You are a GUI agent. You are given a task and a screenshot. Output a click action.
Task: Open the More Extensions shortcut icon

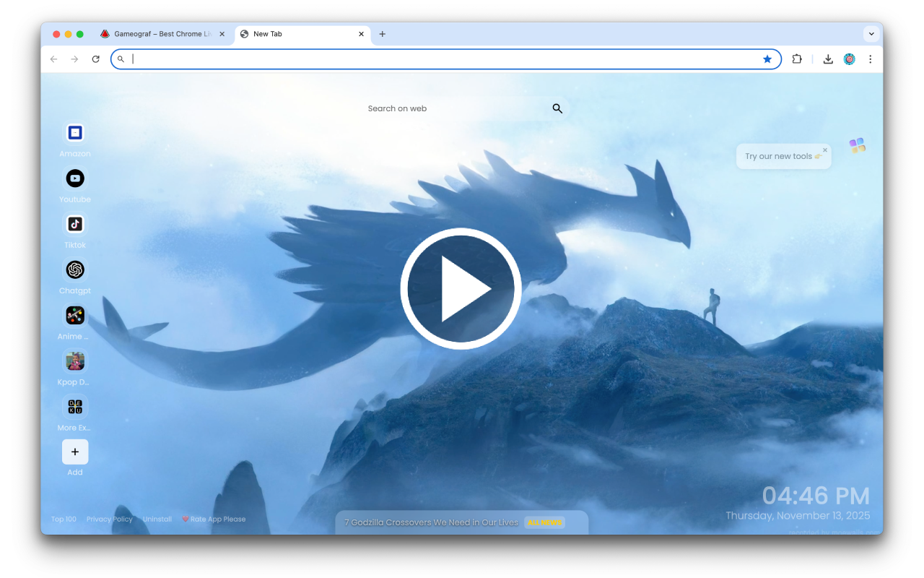[x=75, y=406]
